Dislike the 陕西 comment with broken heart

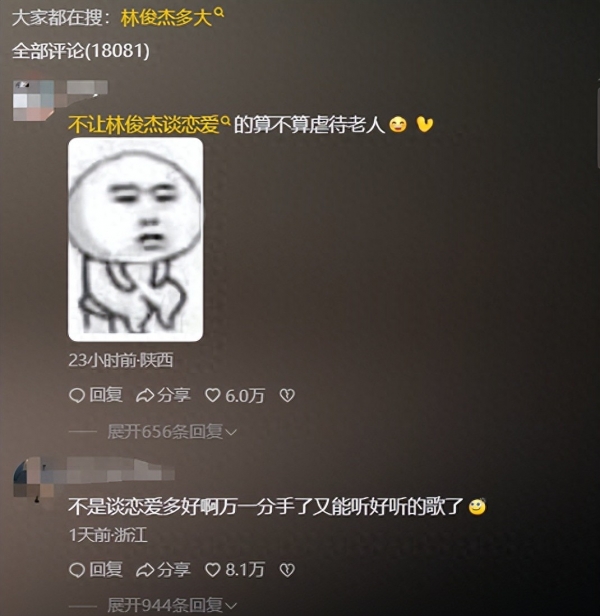click(x=287, y=395)
